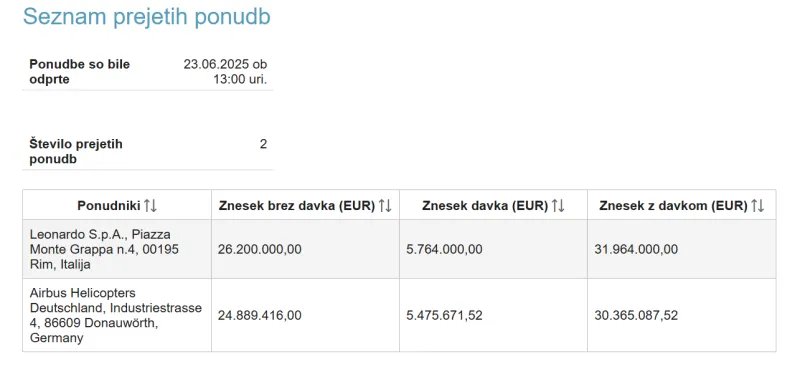The height and width of the screenshot is (369, 800).
Task: Toggle sort icon beside Znesek davka (EUR)
Action: click(x=559, y=206)
